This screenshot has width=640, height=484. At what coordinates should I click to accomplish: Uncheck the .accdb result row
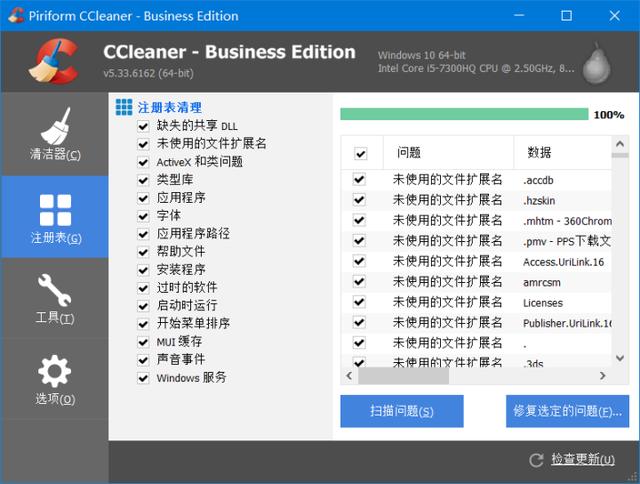(359, 179)
